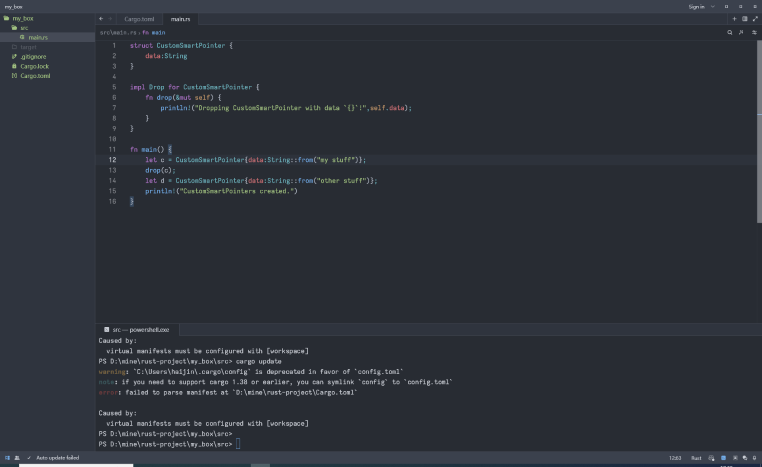Click the println! 'Dropping CustomSmartPointer' line
This screenshot has width=762, height=467.
coord(286,108)
